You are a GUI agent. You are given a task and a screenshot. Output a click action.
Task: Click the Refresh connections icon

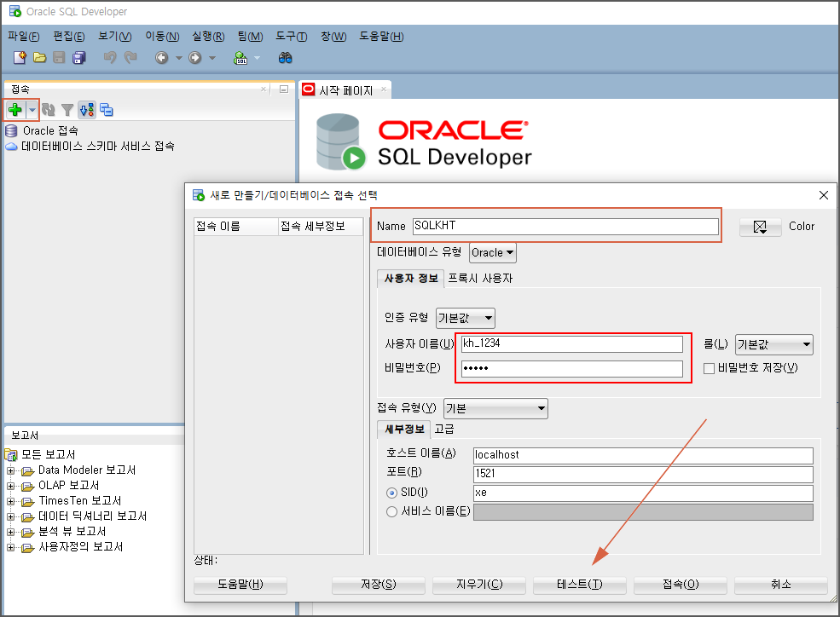pyautogui.click(x=49, y=110)
